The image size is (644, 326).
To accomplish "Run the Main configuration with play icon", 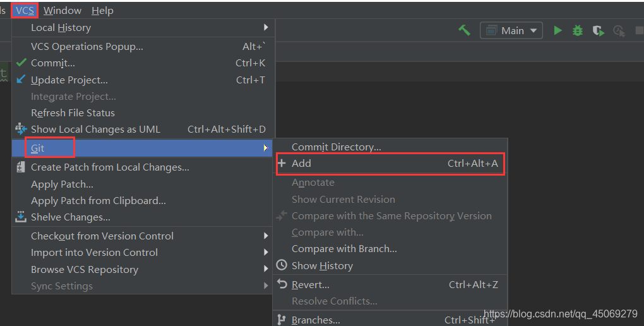I will point(558,30).
